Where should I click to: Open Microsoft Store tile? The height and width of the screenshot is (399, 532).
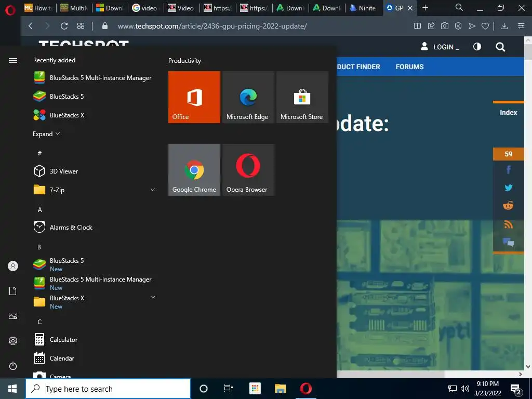[x=302, y=97]
